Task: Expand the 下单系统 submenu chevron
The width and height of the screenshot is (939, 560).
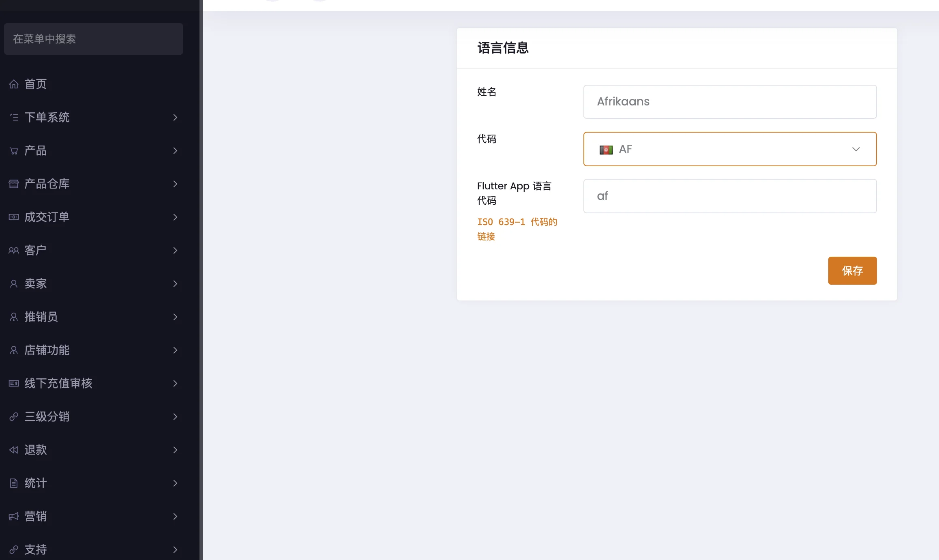Action: 175,118
